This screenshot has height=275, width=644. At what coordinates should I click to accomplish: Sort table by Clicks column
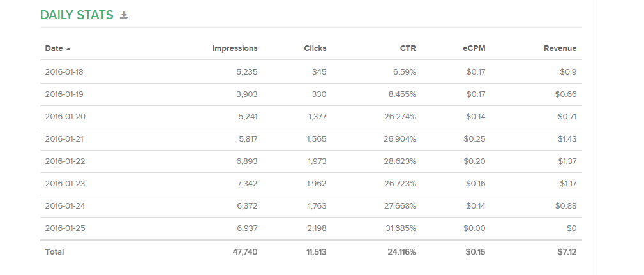click(315, 48)
